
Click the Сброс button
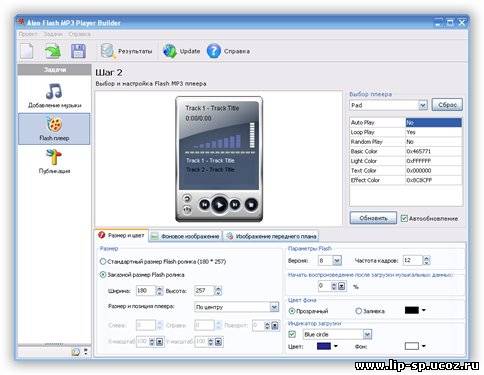pyautogui.click(x=447, y=105)
